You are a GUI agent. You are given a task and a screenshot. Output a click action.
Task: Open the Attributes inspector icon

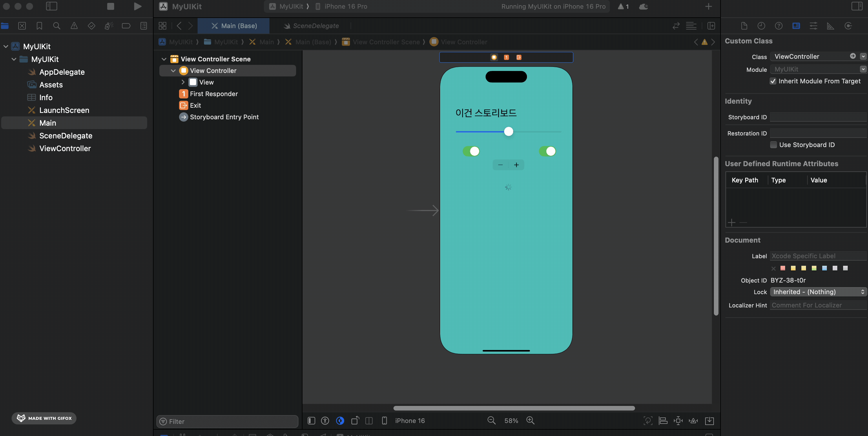click(x=814, y=26)
